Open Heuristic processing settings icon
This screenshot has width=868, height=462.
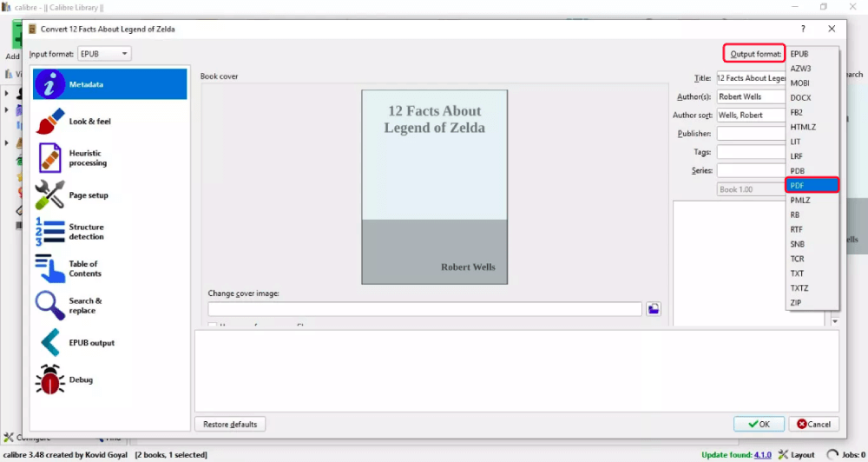point(50,158)
